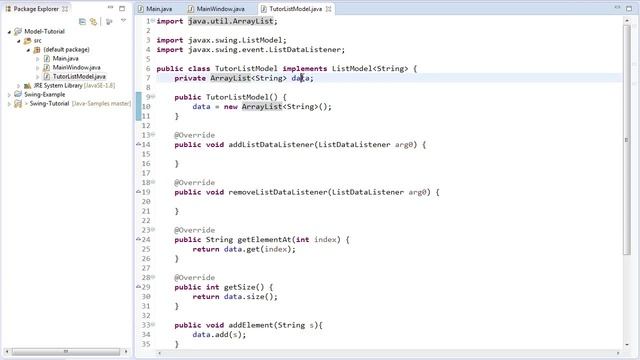Click the override marker on line 14
Viewport: 640px width, 360px height.
(x=138, y=144)
